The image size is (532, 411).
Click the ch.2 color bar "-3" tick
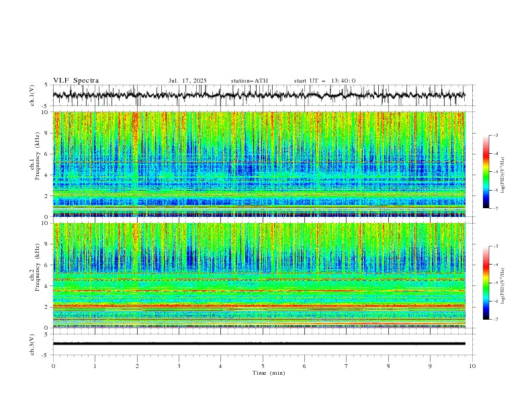(495, 246)
